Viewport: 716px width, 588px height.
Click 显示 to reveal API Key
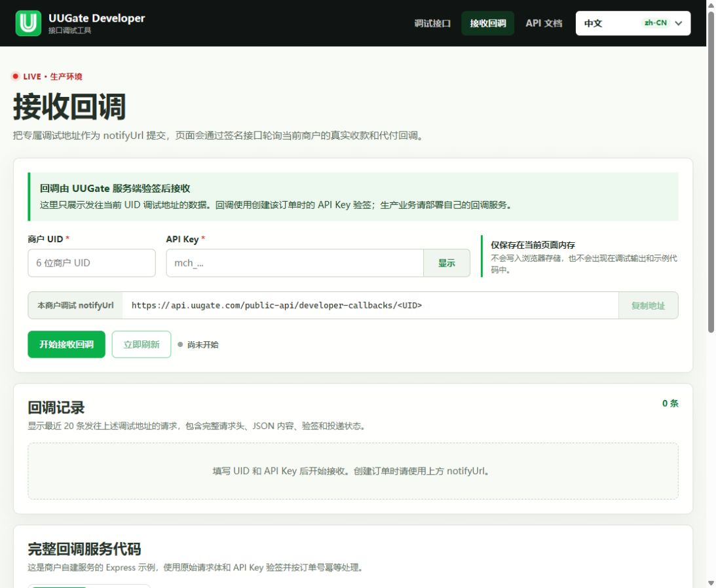(447, 263)
